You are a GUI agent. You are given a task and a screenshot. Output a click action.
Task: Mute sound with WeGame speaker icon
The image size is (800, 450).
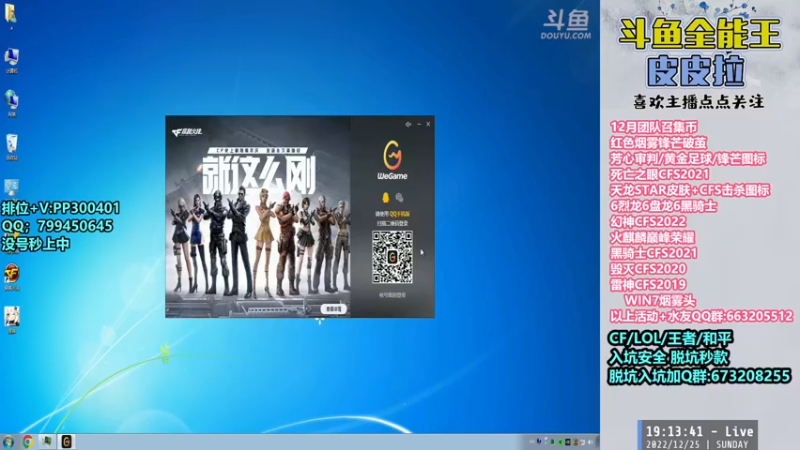click(408, 124)
